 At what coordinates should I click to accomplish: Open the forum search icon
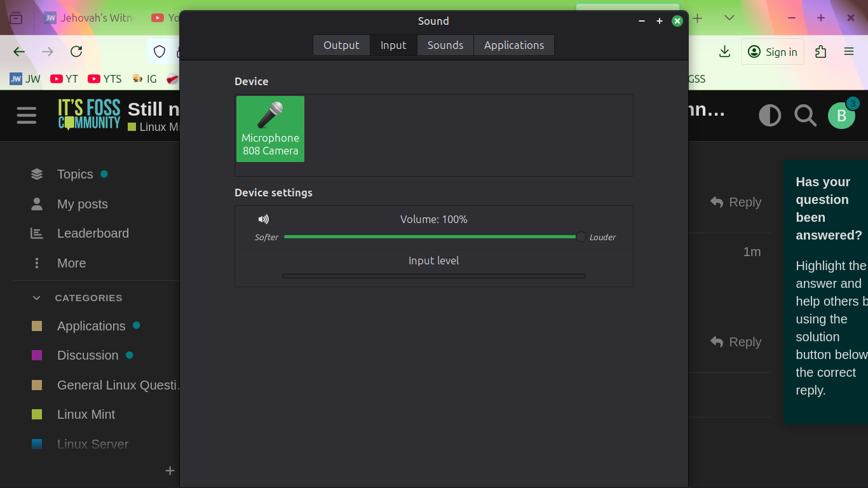(805, 116)
